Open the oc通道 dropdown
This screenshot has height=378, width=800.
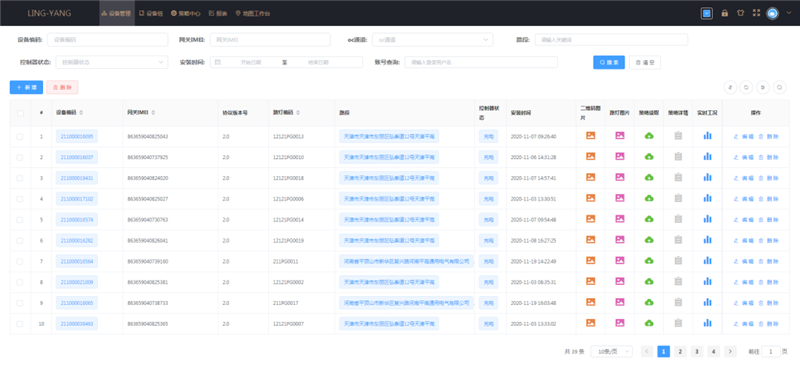(x=433, y=40)
